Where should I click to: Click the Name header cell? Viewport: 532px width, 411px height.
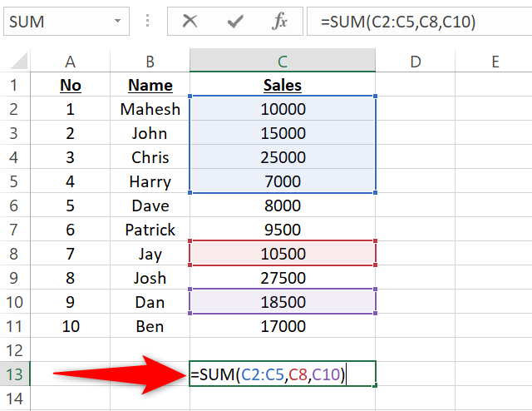(150, 85)
